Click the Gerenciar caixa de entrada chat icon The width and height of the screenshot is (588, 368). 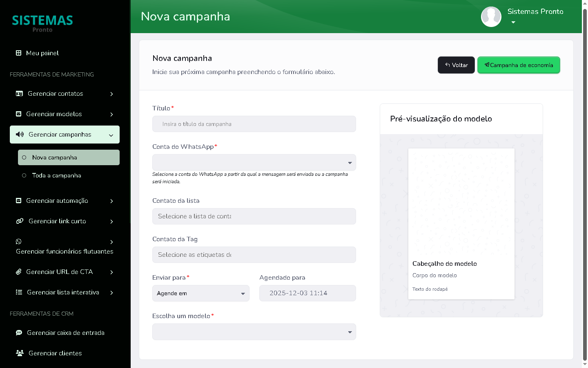(19, 333)
